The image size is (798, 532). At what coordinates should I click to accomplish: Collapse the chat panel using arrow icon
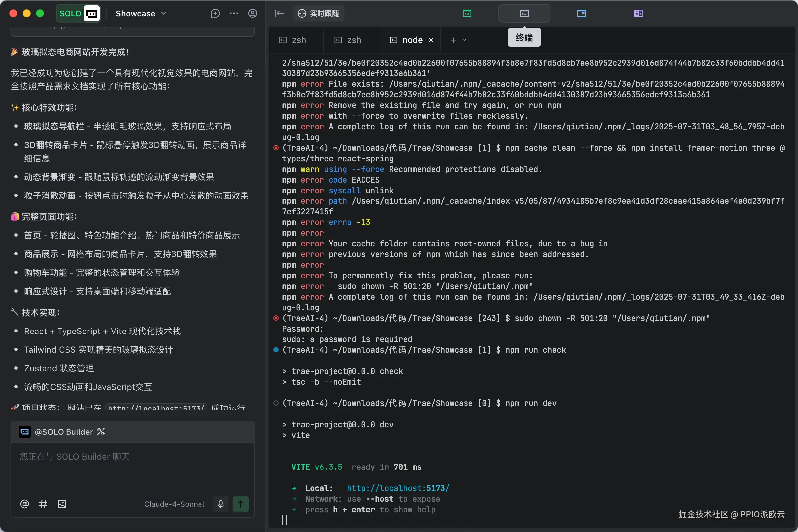click(x=279, y=14)
